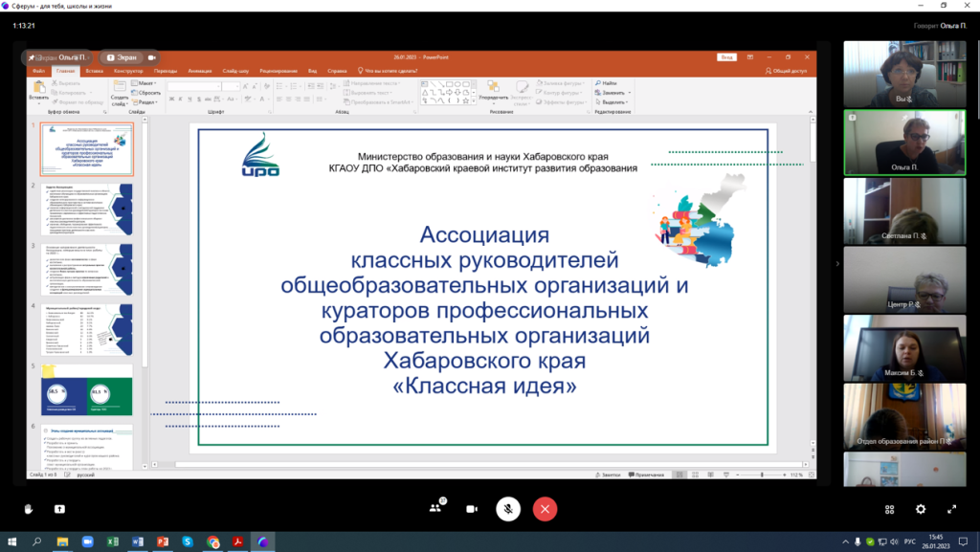Open the Вставка ribbon tab
Image resolution: width=980 pixels, height=552 pixels.
point(95,71)
